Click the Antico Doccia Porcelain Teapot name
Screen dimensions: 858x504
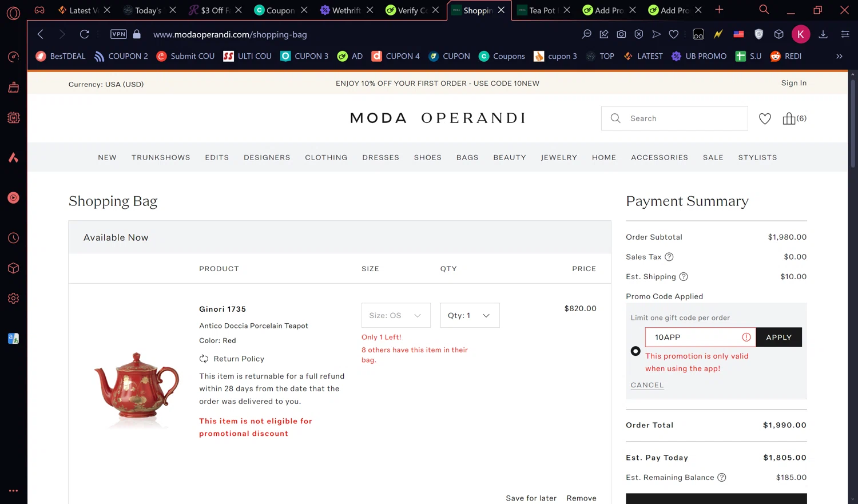coord(253,326)
